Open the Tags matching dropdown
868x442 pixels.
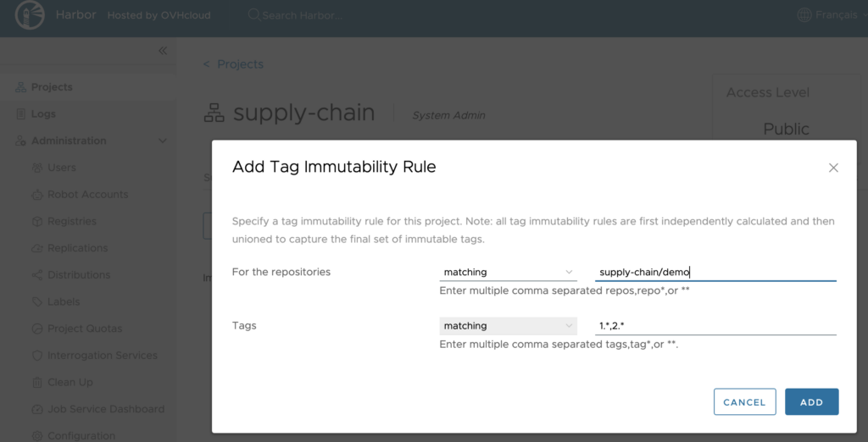(508, 326)
